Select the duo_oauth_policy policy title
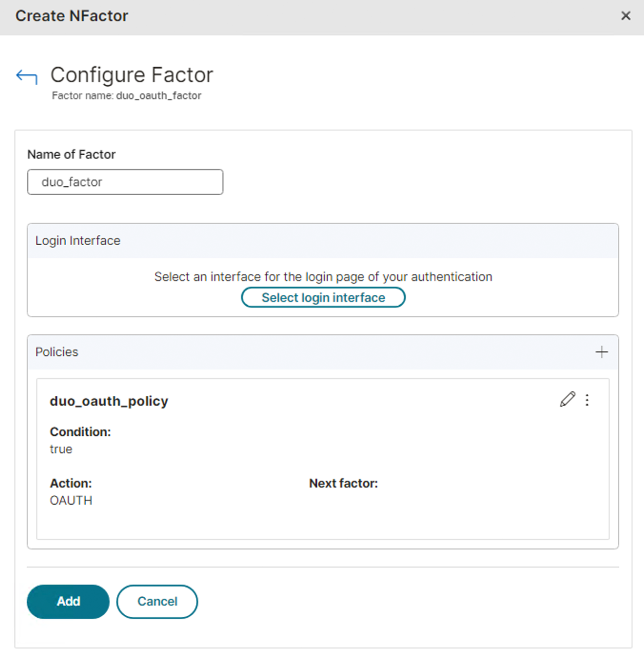The image size is (644, 661). coord(109,401)
